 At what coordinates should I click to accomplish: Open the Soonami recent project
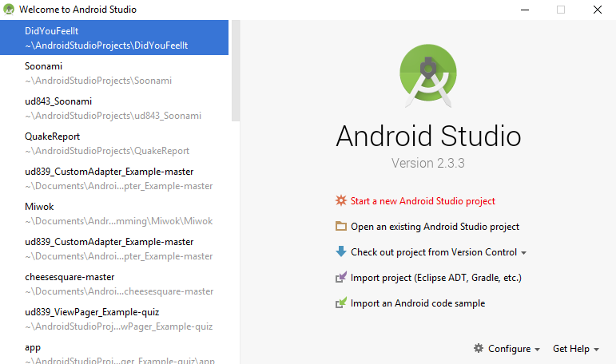pyautogui.click(x=97, y=73)
